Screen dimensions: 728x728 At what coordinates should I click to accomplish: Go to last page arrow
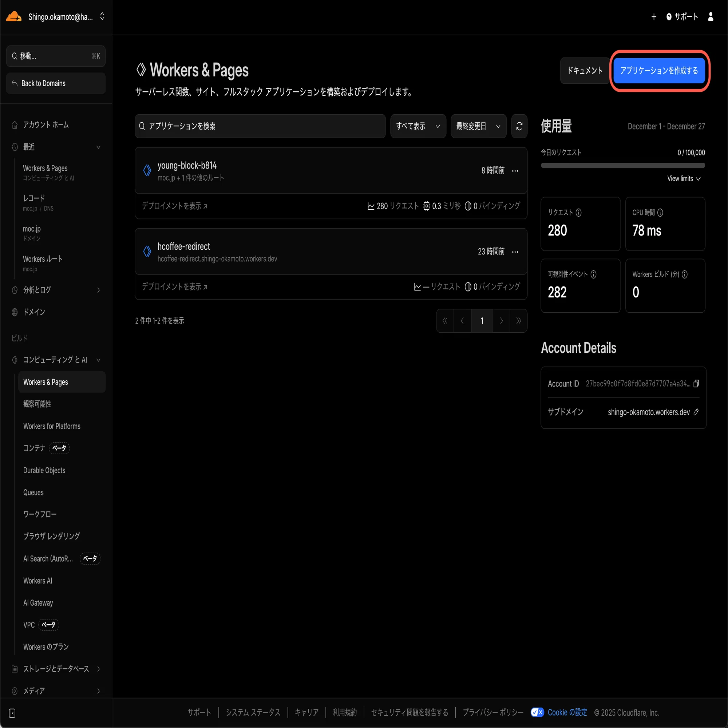(x=518, y=321)
